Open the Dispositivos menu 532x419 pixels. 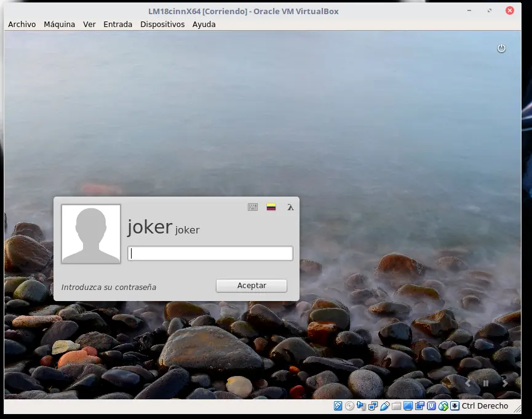(162, 25)
